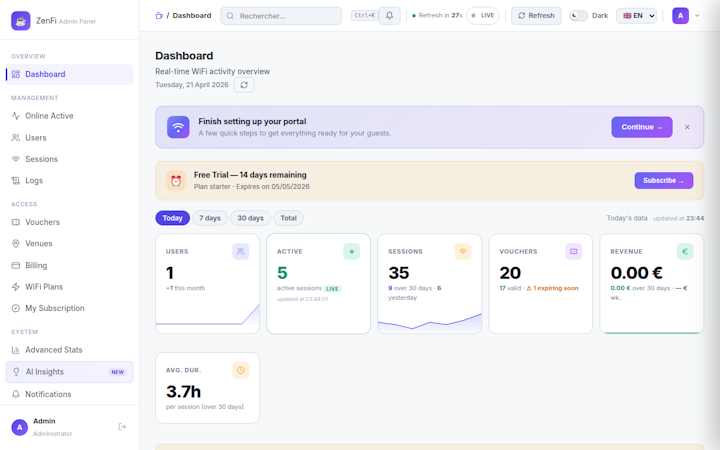This screenshot has width=720, height=450.
Task: Click the sidebar Admin avatar circle
Action: (x=19, y=427)
